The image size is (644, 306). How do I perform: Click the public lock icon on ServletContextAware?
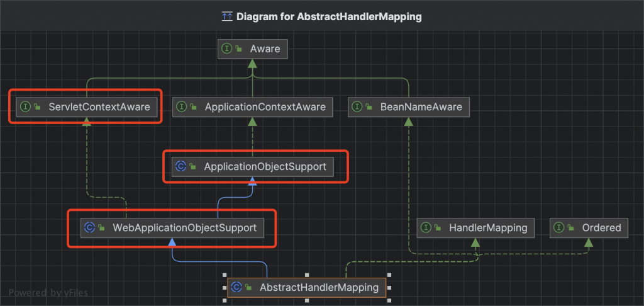[x=37, y=107]
